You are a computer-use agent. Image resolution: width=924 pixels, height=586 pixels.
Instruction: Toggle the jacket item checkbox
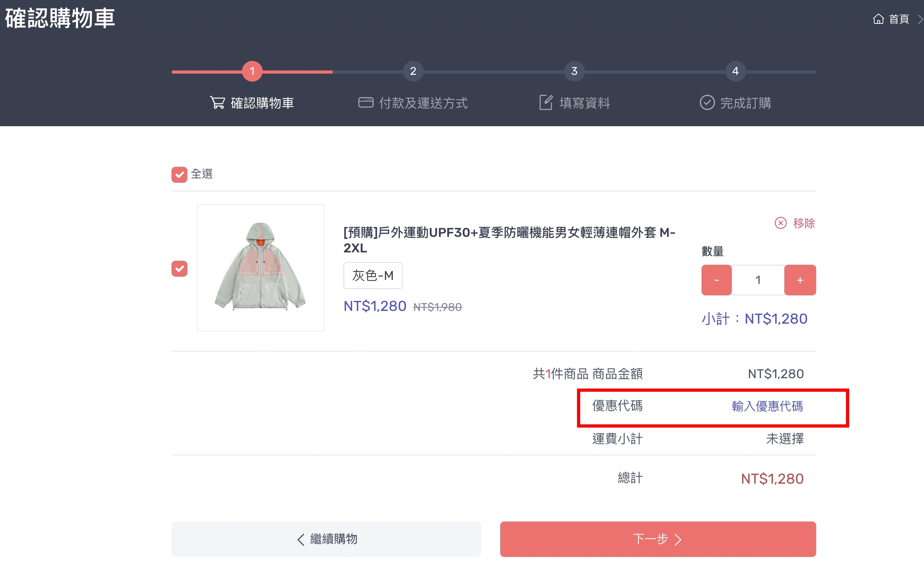pos(179,269)
